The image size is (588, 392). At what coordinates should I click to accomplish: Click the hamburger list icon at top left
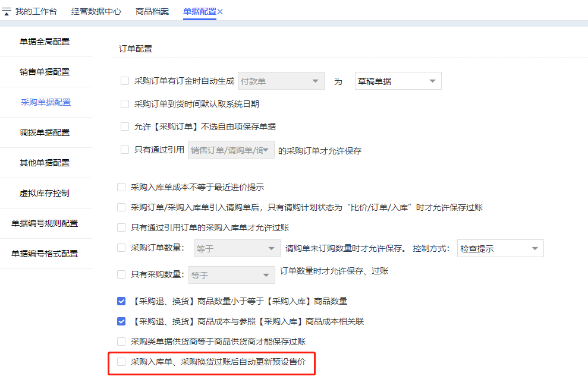click(8, 10)
